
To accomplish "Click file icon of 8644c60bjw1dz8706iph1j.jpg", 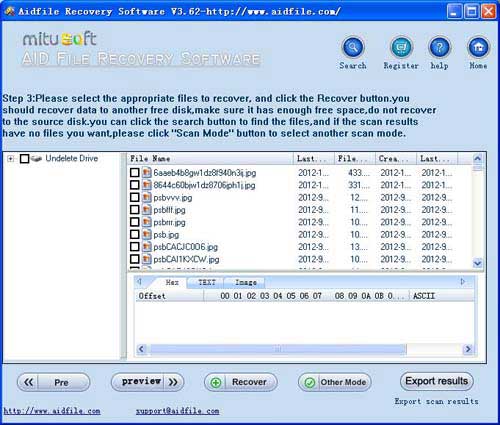I will tap(146, 185).
